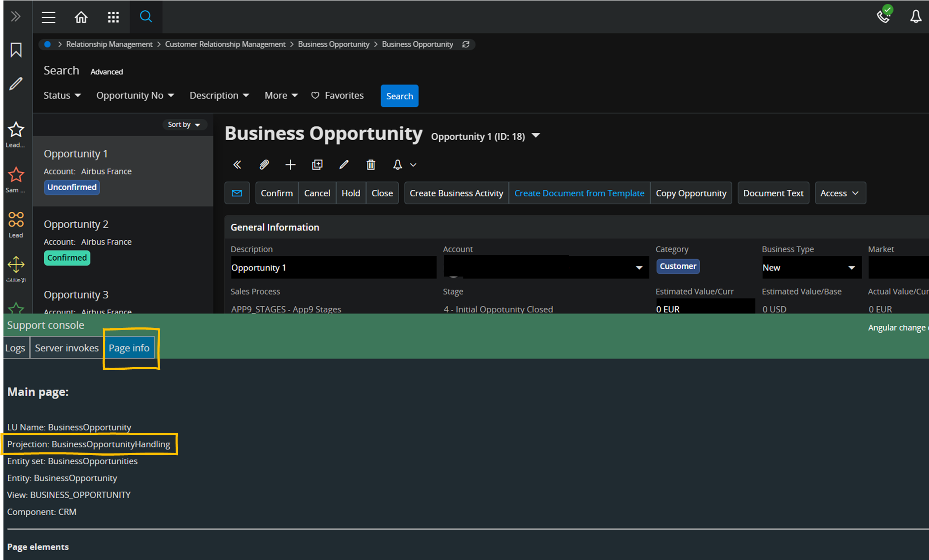Edit the opportunity using the pencil icon
This screenshot has height=560, width=929.
coord(344,165)
